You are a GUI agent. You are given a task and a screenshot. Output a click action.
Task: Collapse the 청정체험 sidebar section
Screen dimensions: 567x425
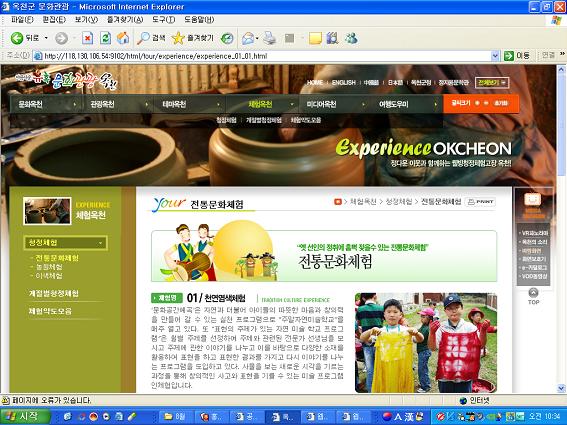[x=65, y=243]
